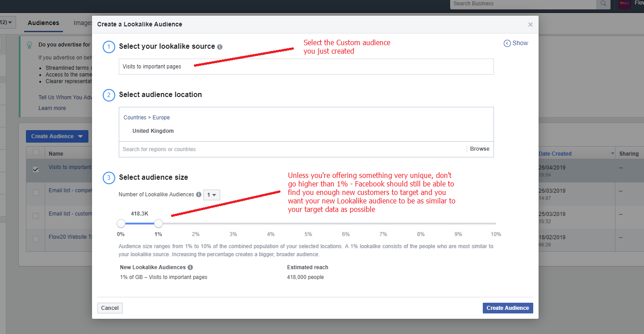Click the Search for regions or countries field
This screenshot has width=644, height=334.
[x=293, y=149]
